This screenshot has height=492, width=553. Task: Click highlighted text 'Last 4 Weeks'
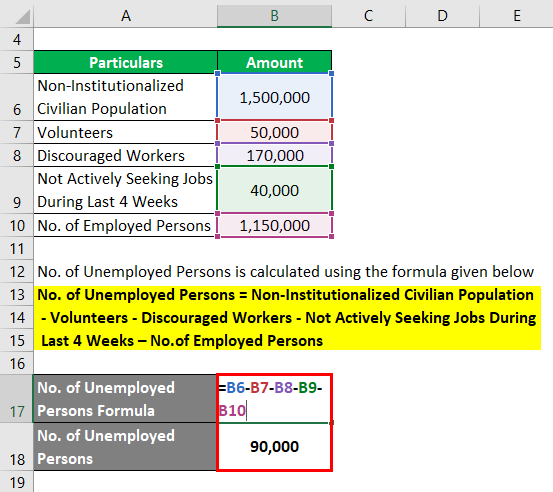(x=182, y=341)
